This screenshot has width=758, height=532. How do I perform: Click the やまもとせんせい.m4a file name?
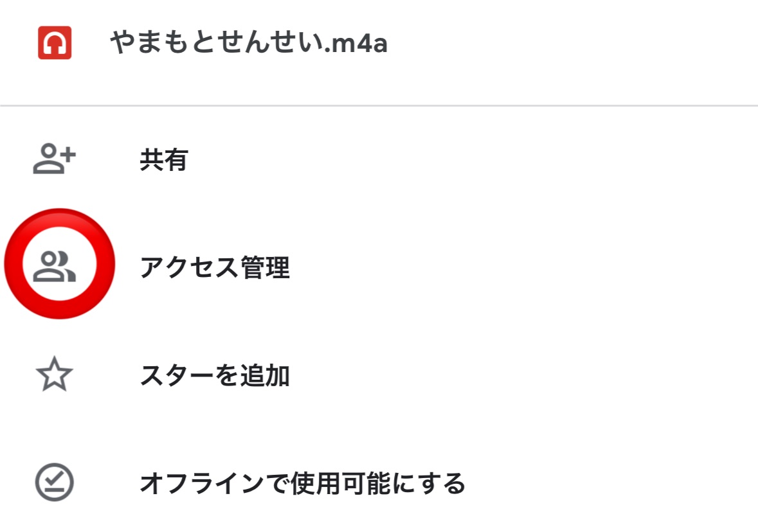[x=248, y=44]
